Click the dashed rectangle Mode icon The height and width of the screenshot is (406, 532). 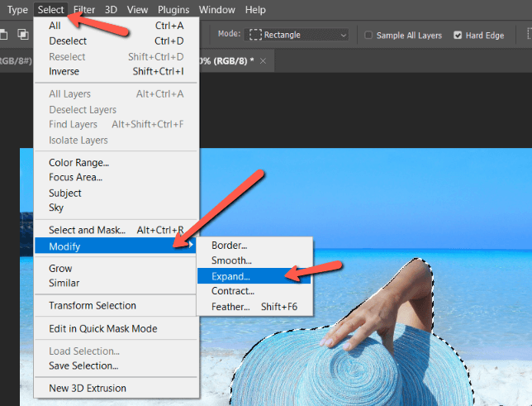tap(257, 35)
